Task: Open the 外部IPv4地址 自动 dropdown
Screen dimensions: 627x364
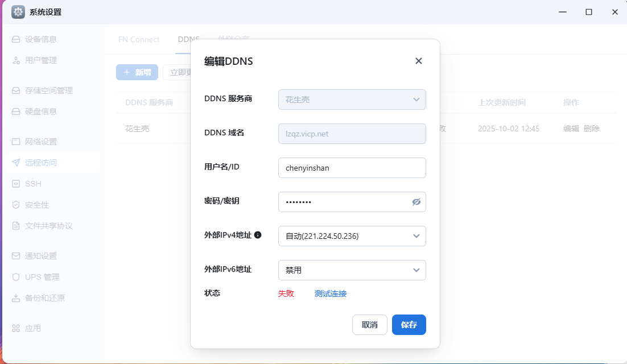Action: [x=352, y=236]
